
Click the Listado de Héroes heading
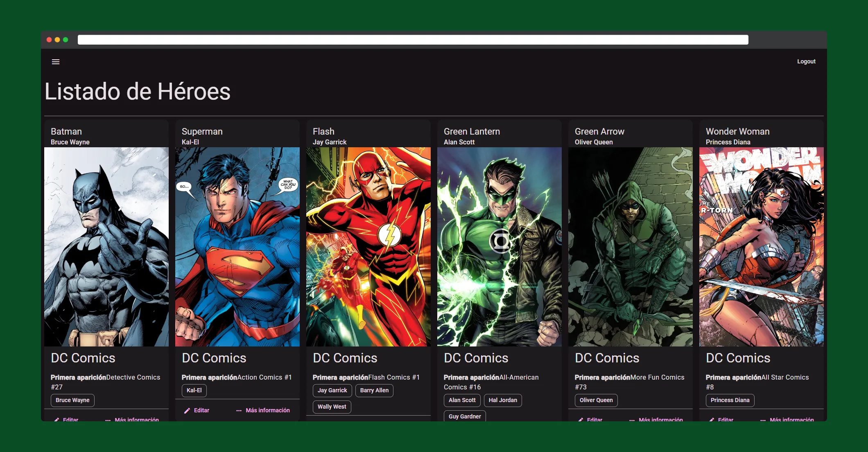138,91
